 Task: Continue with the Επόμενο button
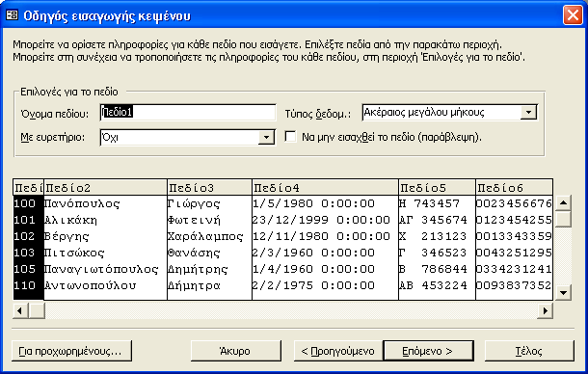pyautogui.click(x=428, y=351)
